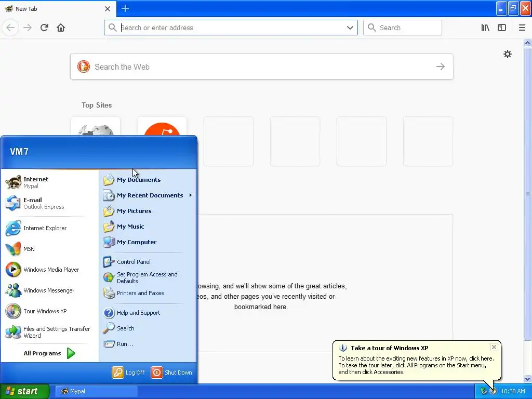Open the Run... dialog
The image size is (532, 399).
148,344
